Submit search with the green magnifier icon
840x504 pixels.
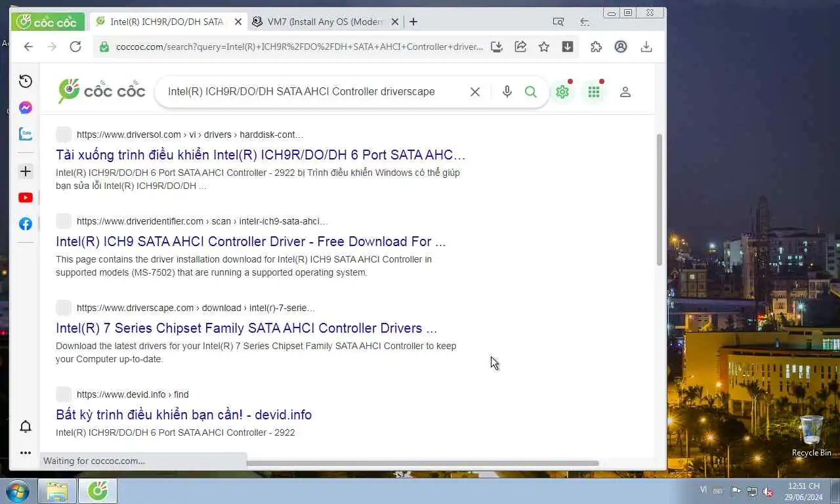click(531, 92)
